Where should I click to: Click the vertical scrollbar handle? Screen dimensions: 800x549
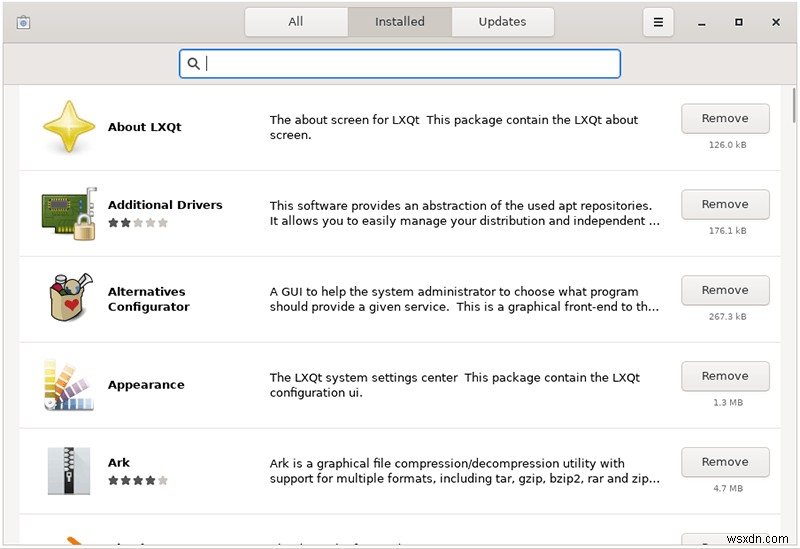click(794, 105)
